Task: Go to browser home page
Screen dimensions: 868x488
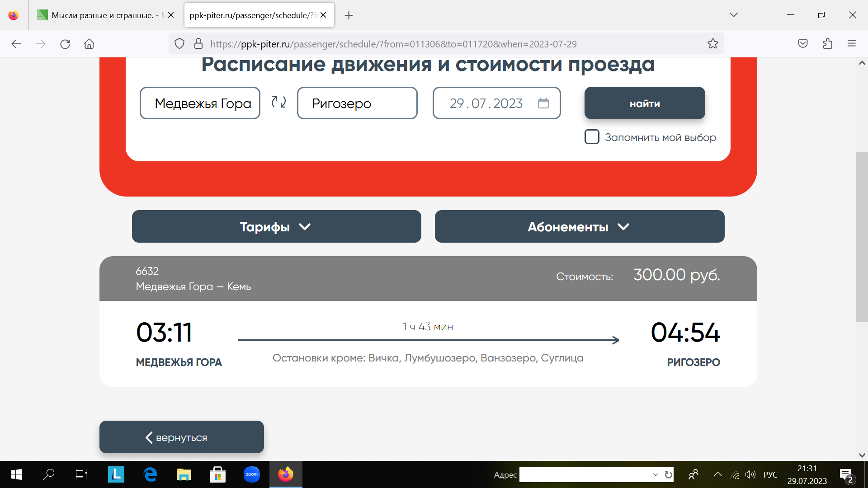Action: [89, 44]
